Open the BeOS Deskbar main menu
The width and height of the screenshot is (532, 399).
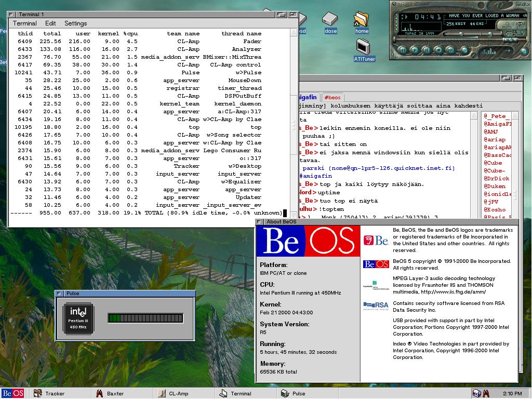(x=12, y=393)
